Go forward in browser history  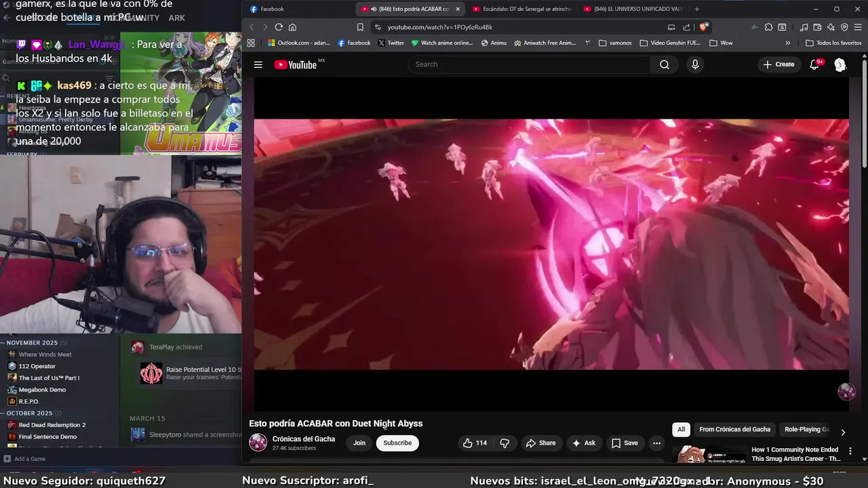pos(264,27)
